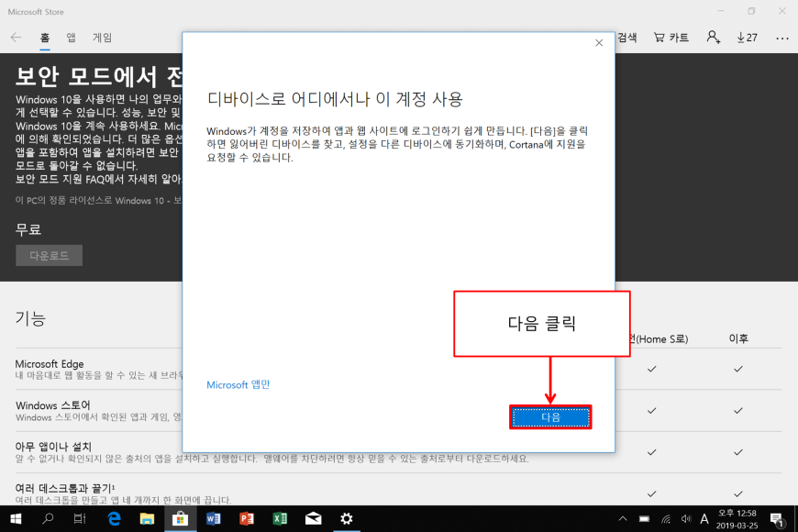This screenshot has height=532, width=798.
Task: Click the 'Microsoft Edge' feature row title
Action: (50, 364)
